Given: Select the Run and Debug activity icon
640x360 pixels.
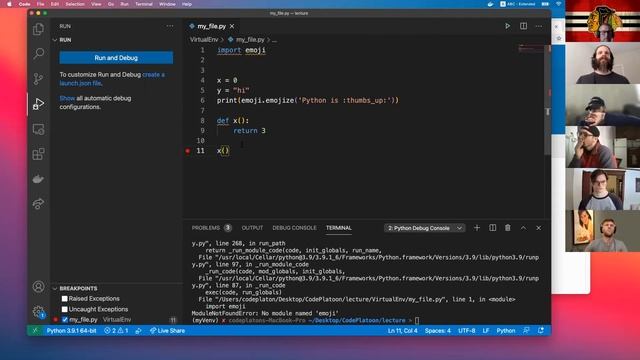Looking at the screenshot, I should [x=38, y=104].
